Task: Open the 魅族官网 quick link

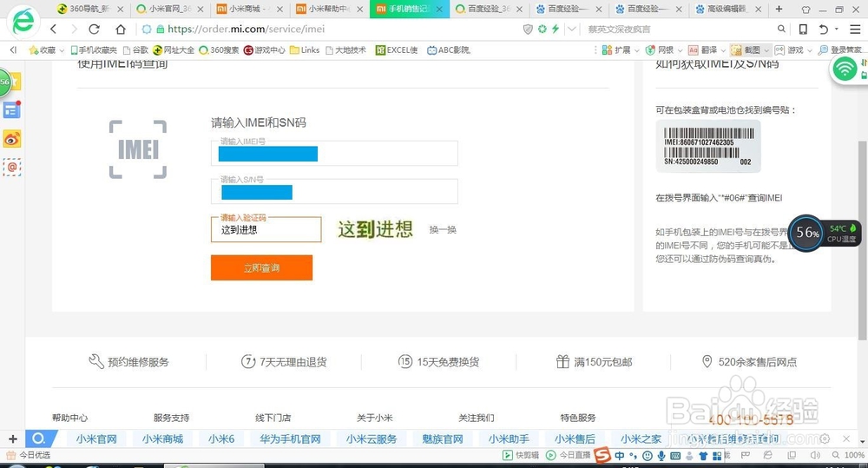Action: pos(442,438)
